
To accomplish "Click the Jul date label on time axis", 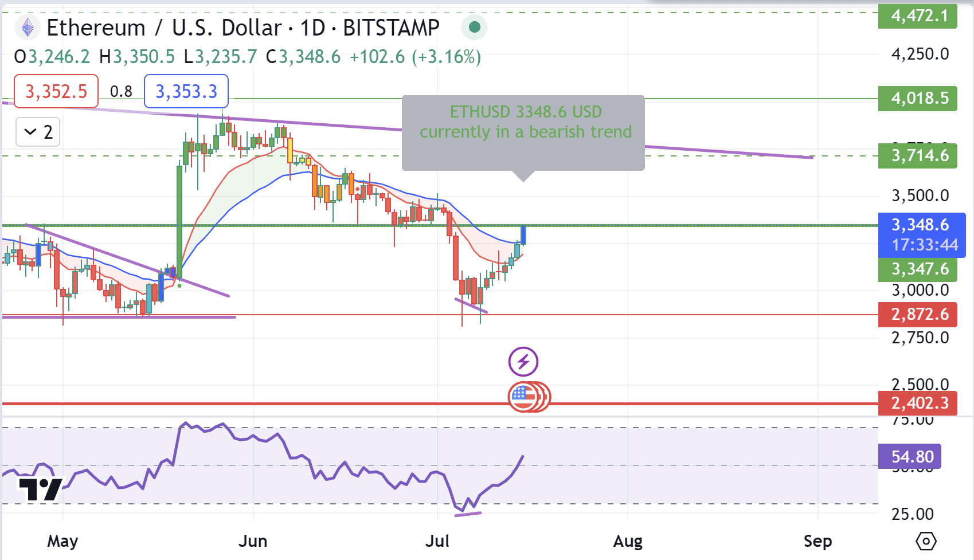I will (437, 541).
